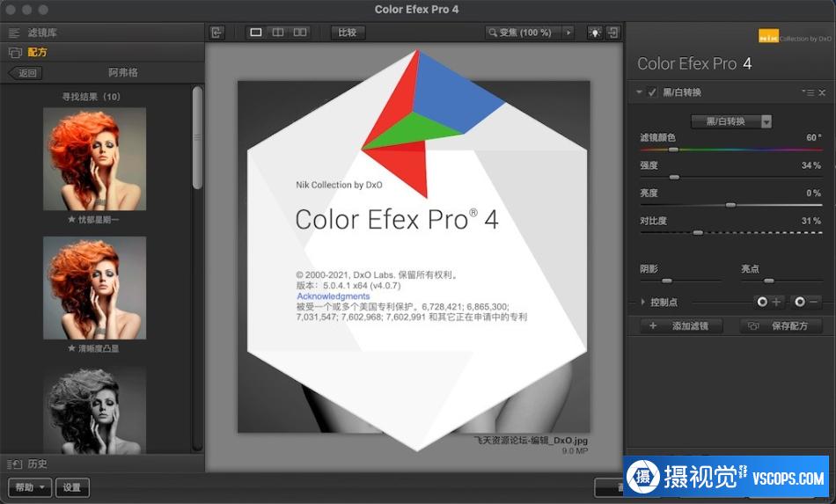Viewport: 836px width, 504px height.
Task: Click the 亮点 highlights slider handle
Action: click(769, 281)
